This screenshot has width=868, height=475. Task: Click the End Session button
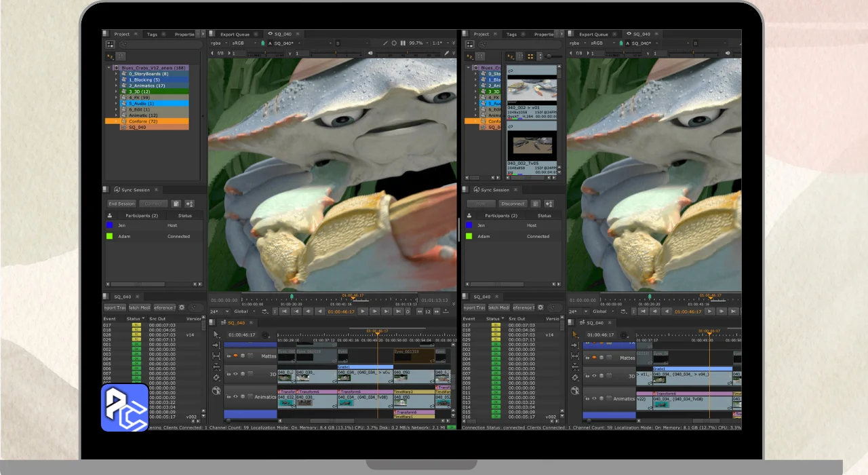(121, 204)
